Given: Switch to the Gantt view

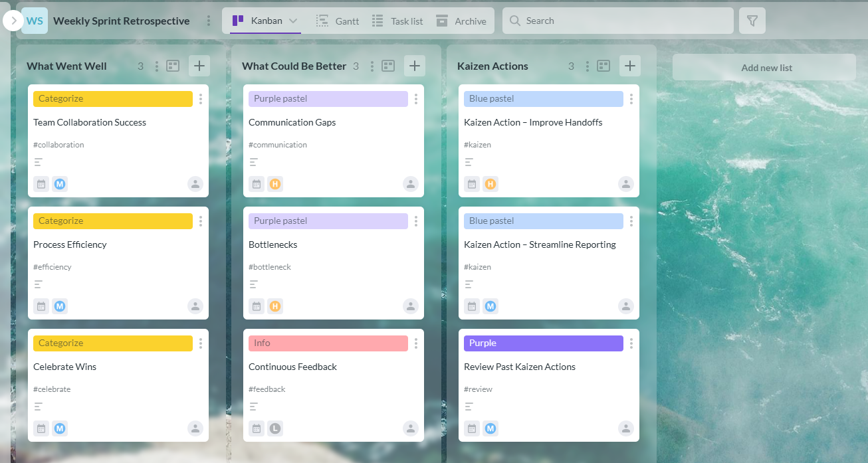Looking at the screenshot, I should coord(338,21).
